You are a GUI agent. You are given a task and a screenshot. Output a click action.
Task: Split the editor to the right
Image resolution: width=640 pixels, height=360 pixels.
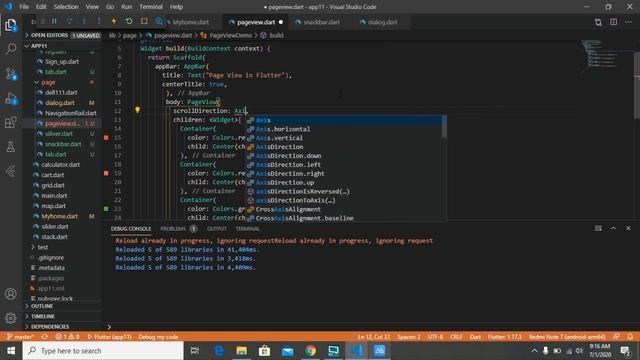pos(613,22)
